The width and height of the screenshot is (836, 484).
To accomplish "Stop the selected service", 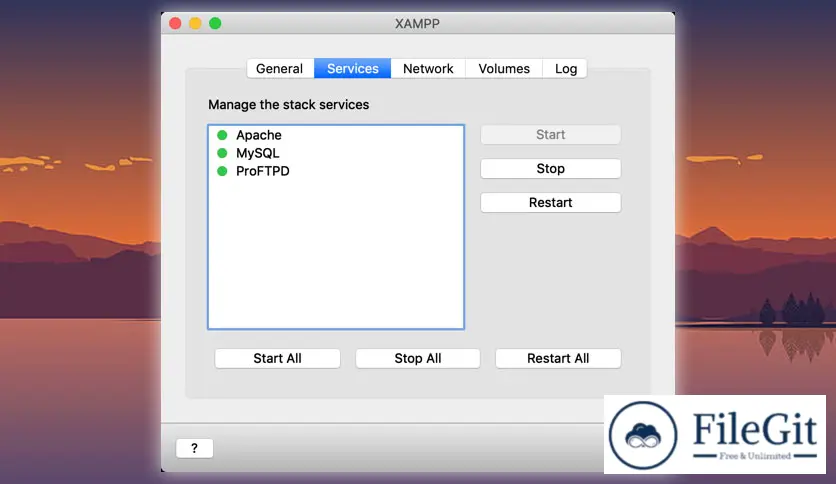I will 550,169.
